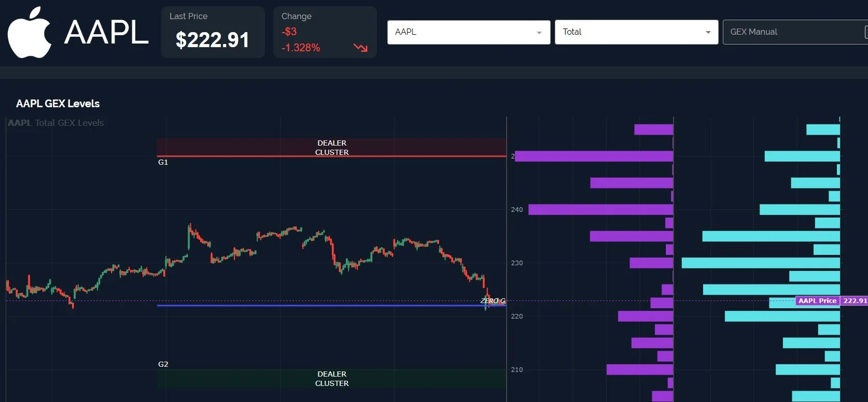Click the G1 level label
The image size is (868, 402).
click(x=163, y=162)
